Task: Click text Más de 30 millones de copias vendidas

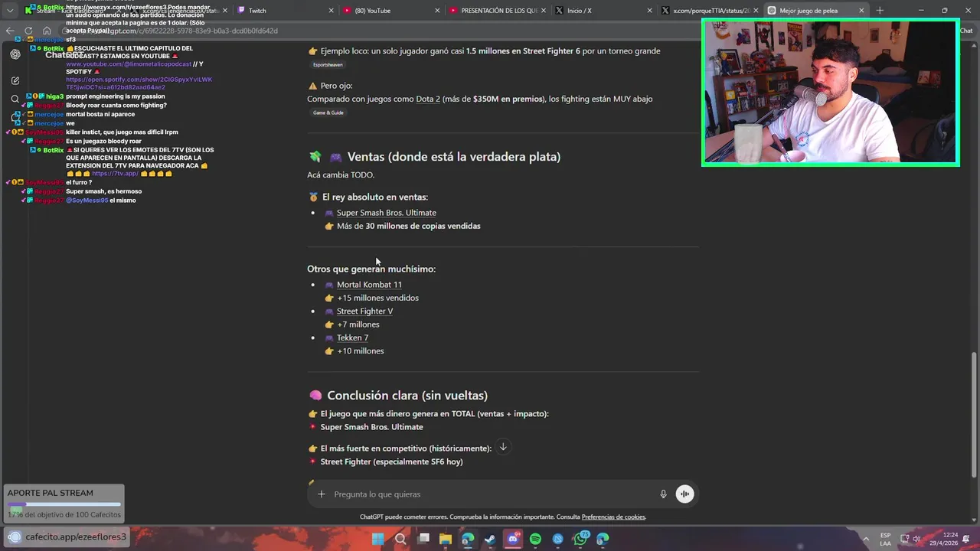Action: pos(409,227)
